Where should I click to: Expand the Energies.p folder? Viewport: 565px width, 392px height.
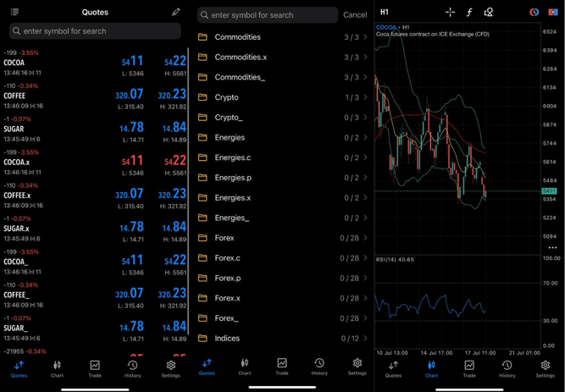point(283,178)
